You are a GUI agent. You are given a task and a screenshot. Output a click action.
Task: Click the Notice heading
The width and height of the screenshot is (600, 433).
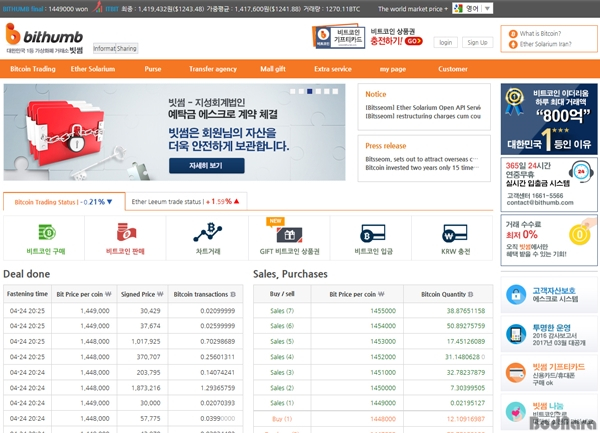[375, 94]
